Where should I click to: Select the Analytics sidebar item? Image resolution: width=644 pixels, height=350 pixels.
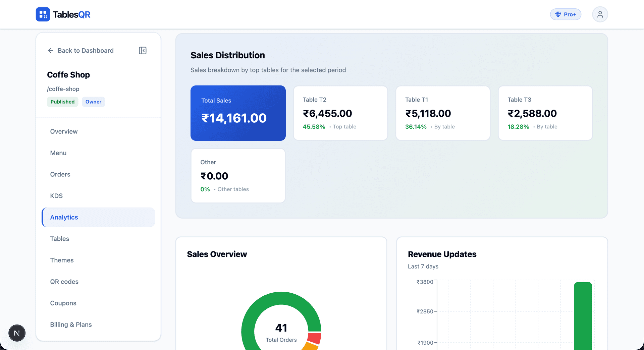(x=99, y=217)
